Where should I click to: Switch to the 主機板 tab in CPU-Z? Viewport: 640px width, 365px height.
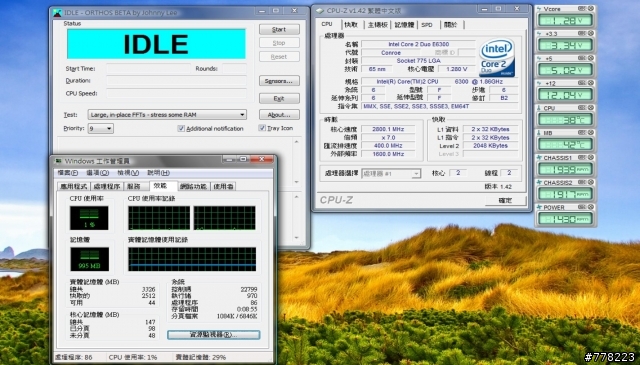[x=378, y=25]
